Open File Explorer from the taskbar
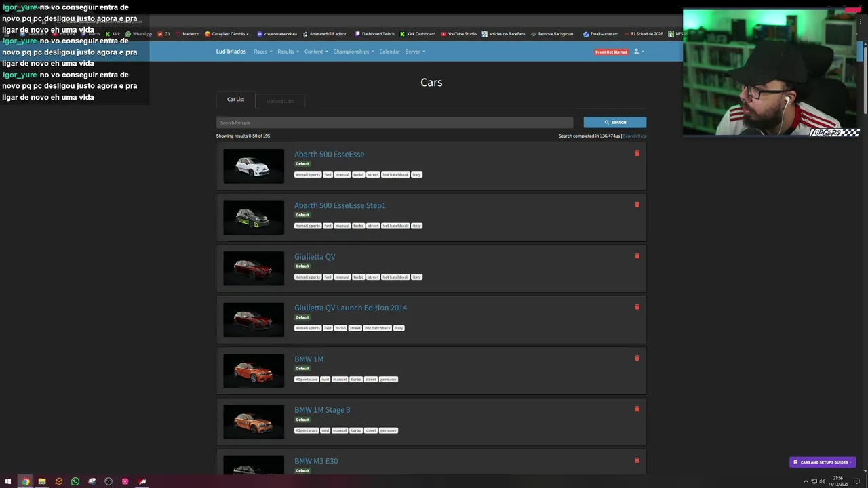The image size is (868, 488). pos(42,481)
